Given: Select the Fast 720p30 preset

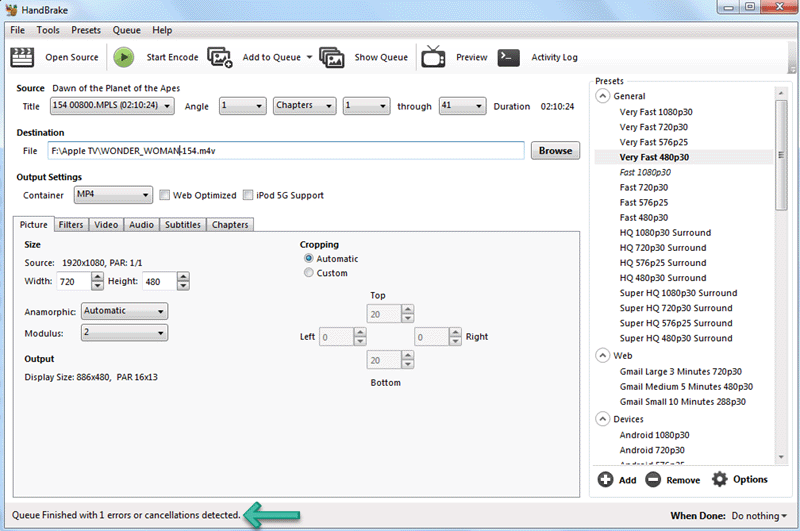Looking at the screenshot, I should 644,187.
